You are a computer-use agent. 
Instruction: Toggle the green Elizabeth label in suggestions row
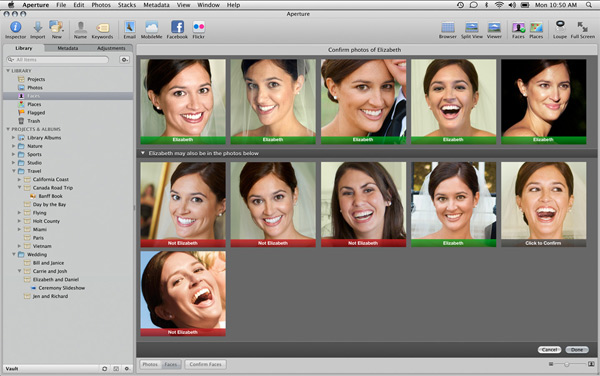click(453, 243)
